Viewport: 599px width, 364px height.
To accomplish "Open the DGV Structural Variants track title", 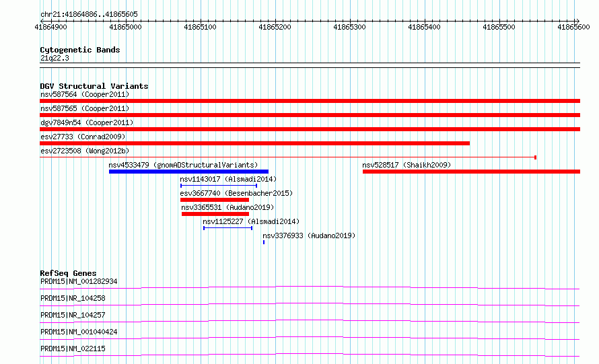I will point(94,86).
